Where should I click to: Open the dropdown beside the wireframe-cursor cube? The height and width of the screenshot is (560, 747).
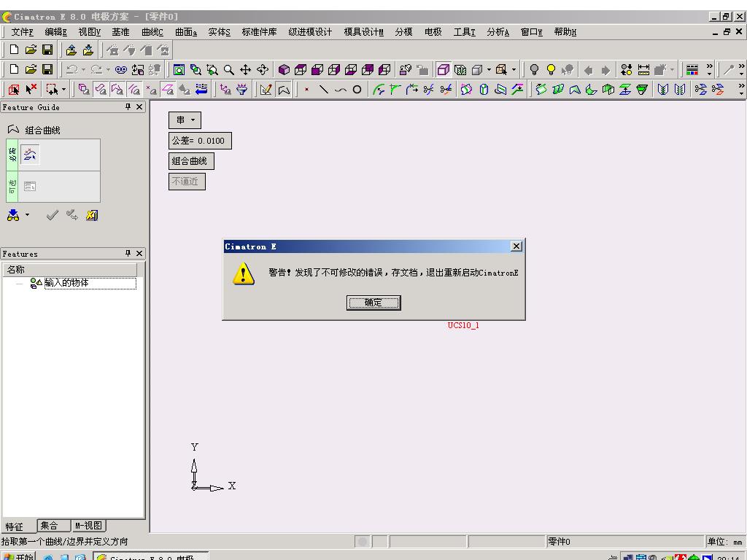(x=514, y=70)
